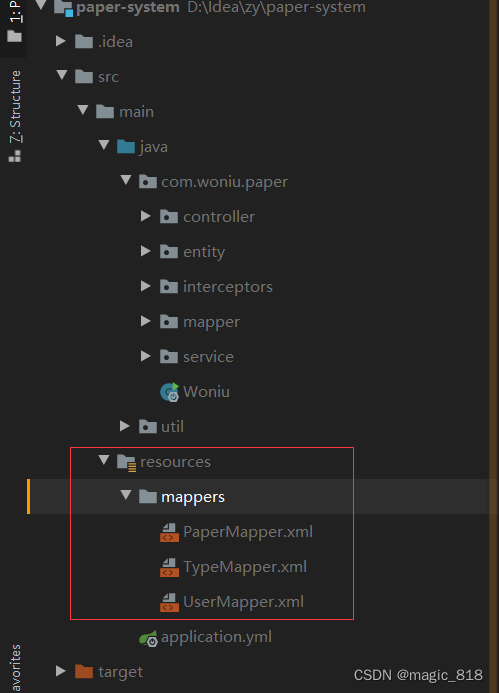Click the controller package icon
Screen dimensions: 499x693
pyautogui.click(x=169, y=216)
